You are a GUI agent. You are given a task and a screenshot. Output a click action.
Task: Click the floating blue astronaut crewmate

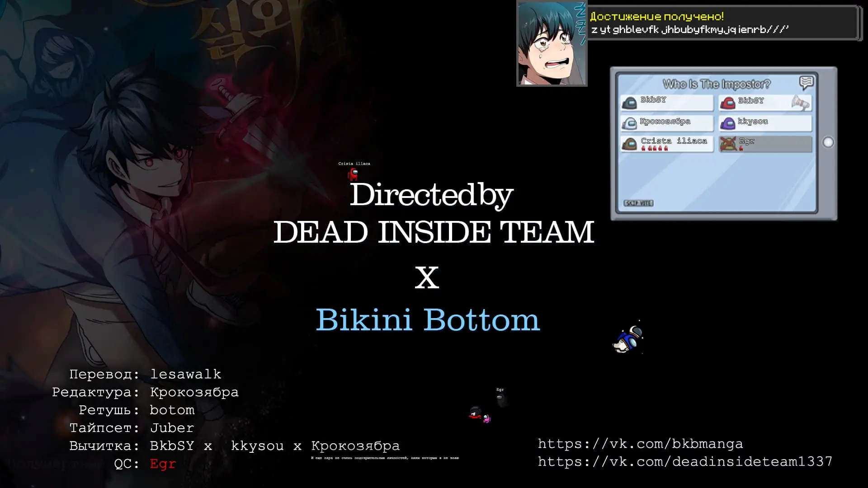pos(628,340)
